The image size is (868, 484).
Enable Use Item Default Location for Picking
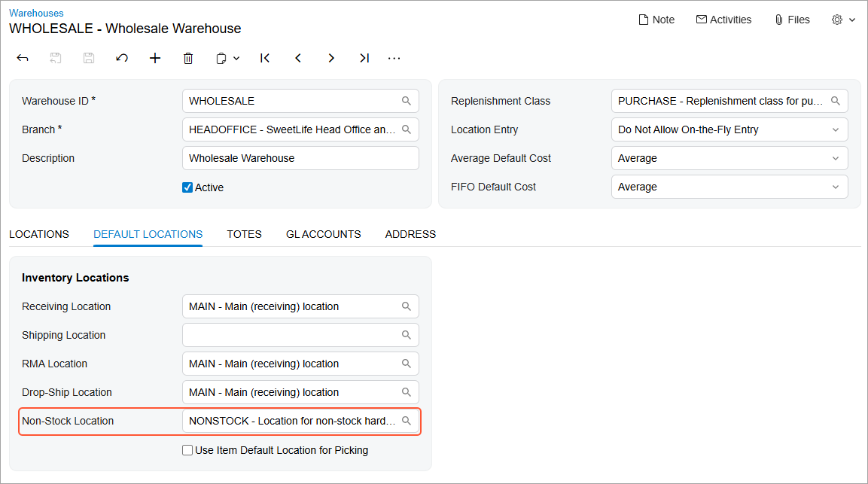pos(187,450)
